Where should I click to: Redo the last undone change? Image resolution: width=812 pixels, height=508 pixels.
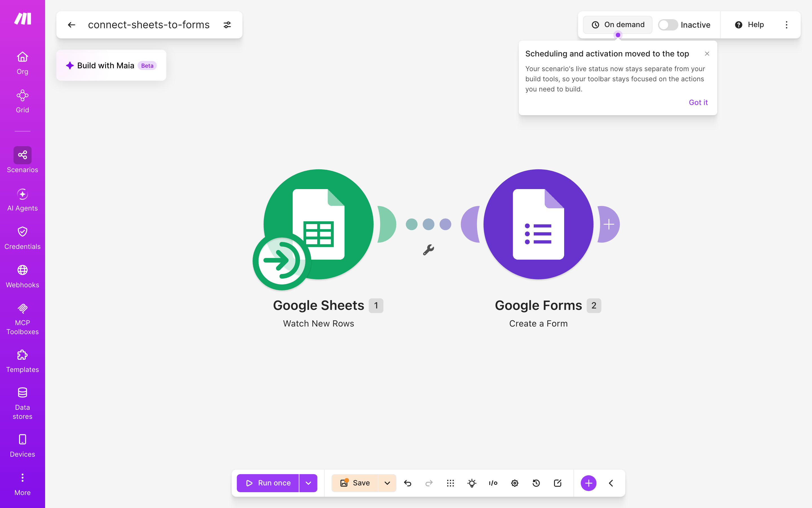429,483
